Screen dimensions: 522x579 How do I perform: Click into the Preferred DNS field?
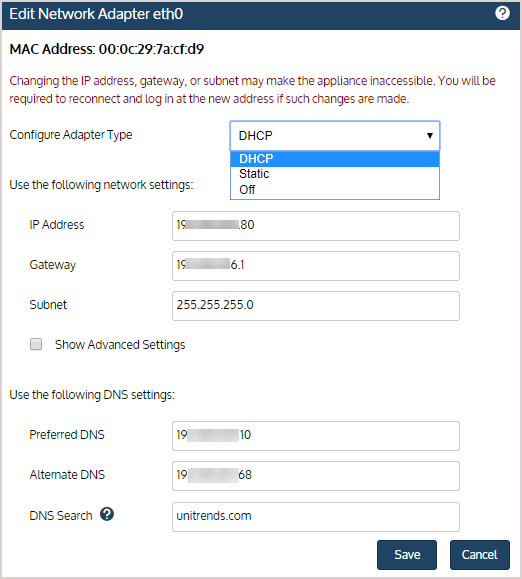click(x=316, y=435)
